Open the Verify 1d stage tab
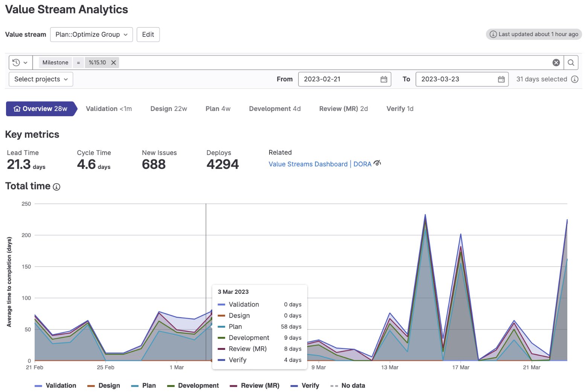 [399, 109]
